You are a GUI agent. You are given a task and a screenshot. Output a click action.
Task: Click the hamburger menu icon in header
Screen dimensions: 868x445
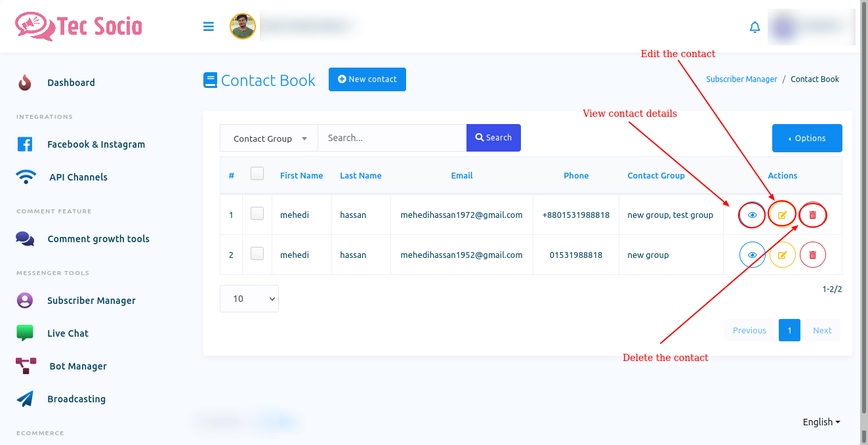[209, 27]
